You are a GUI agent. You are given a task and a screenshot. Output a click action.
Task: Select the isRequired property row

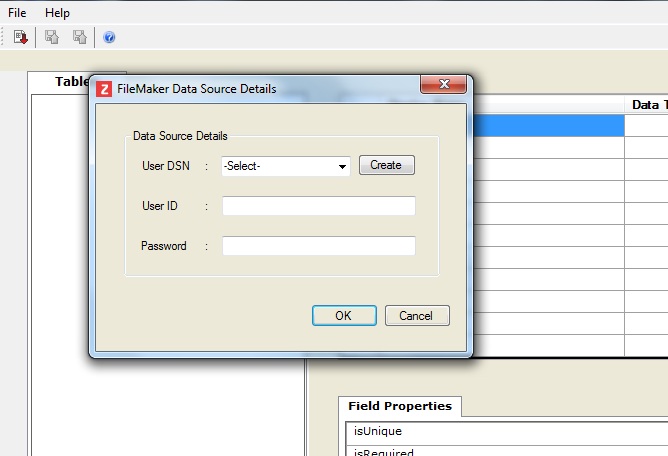pos(507,451)
